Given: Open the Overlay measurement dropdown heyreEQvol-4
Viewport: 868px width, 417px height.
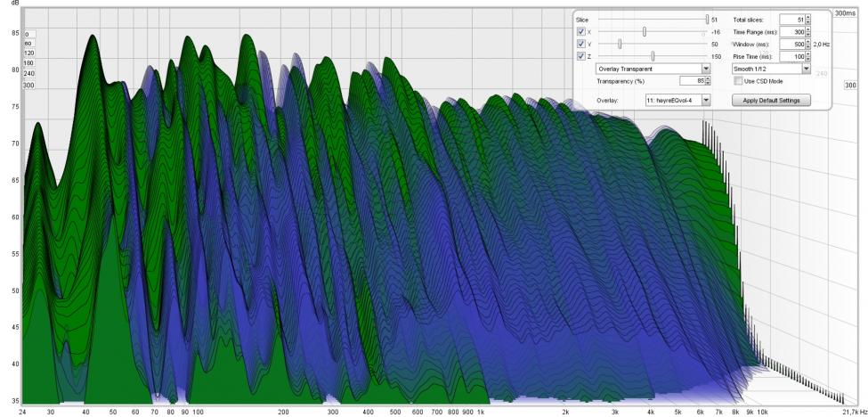Looking at the screenshot, I should pyautogui.click(x=677, y=100).
